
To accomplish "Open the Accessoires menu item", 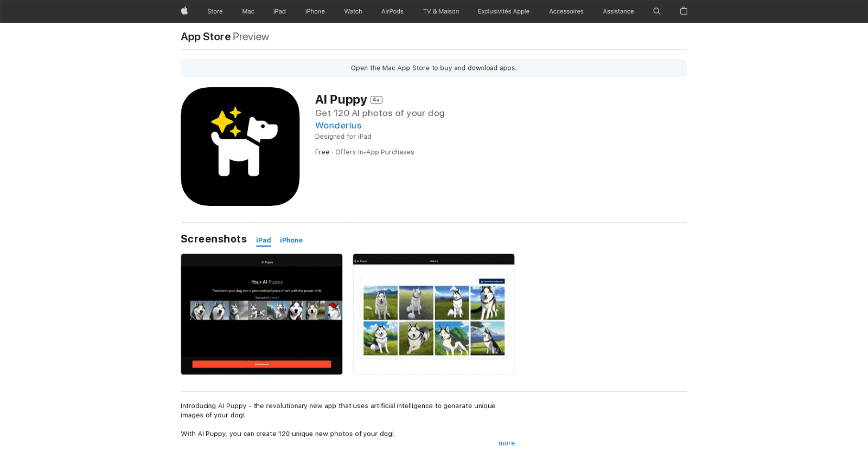I will (x=566, y=11).
